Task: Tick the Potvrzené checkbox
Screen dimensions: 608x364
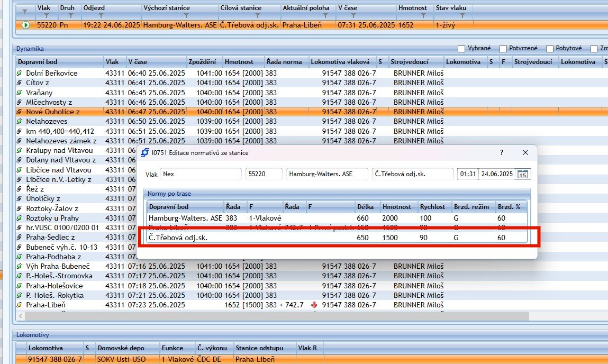Action: pos(503,49)
